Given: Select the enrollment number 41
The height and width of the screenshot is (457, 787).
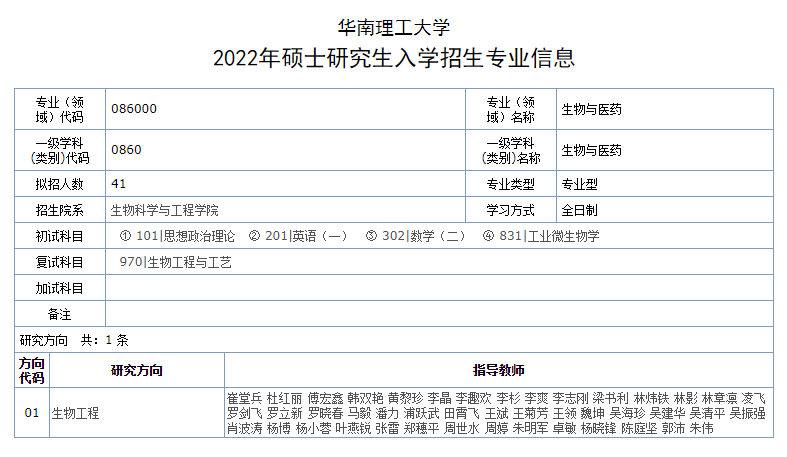Looking at the screenshot, I should [x=118, y=184].
